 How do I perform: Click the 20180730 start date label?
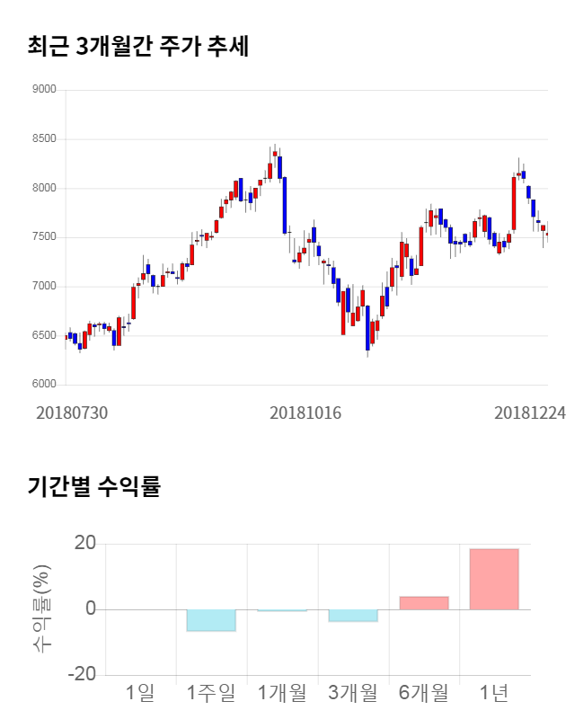coord(71,413)
